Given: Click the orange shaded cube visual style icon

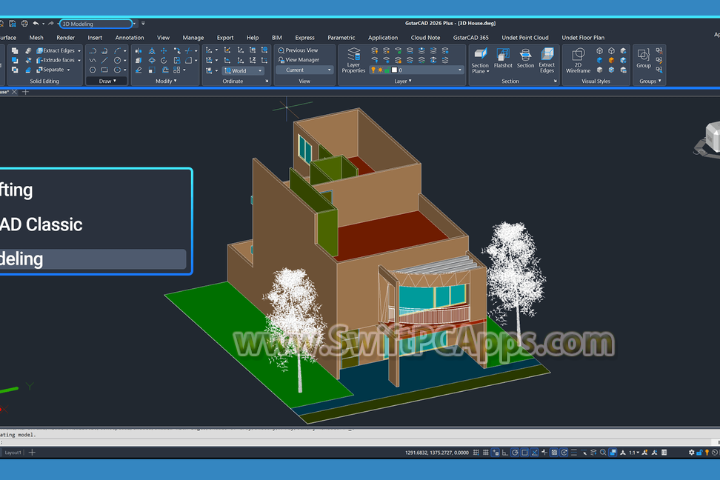Looking at the screenshot, I should click(611, 60).
